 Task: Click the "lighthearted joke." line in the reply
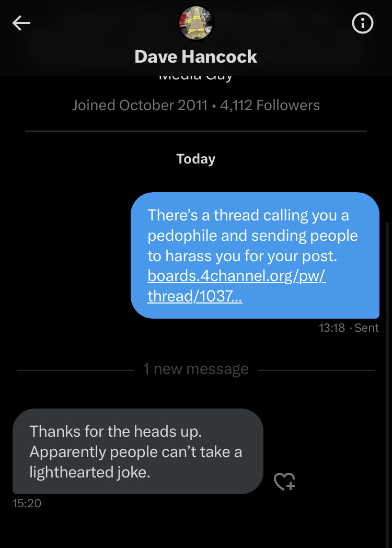pos(90,472)
